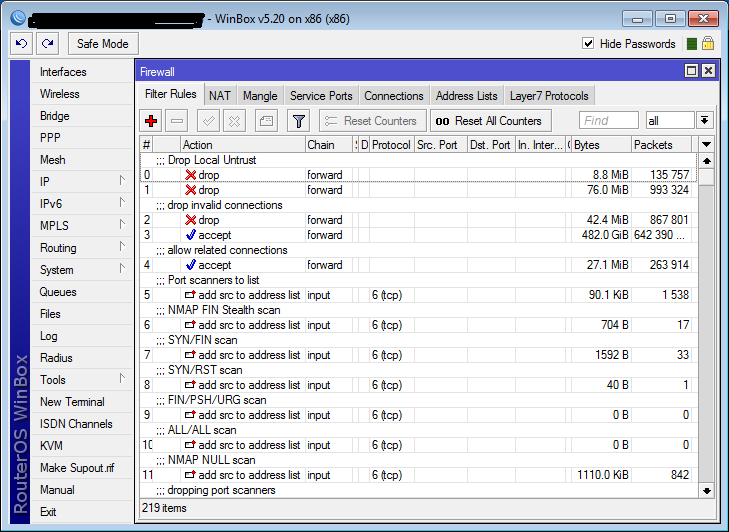This screenshot has height=532, width=729.
Task: Click the rule list scrollbar up arrow
Action: click(707, 161)
